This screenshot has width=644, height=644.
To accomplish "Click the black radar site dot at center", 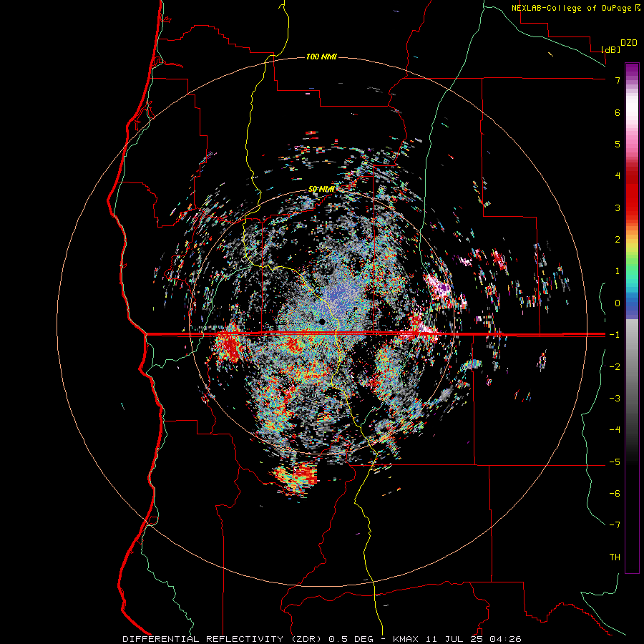I will [x=321, y=321].
